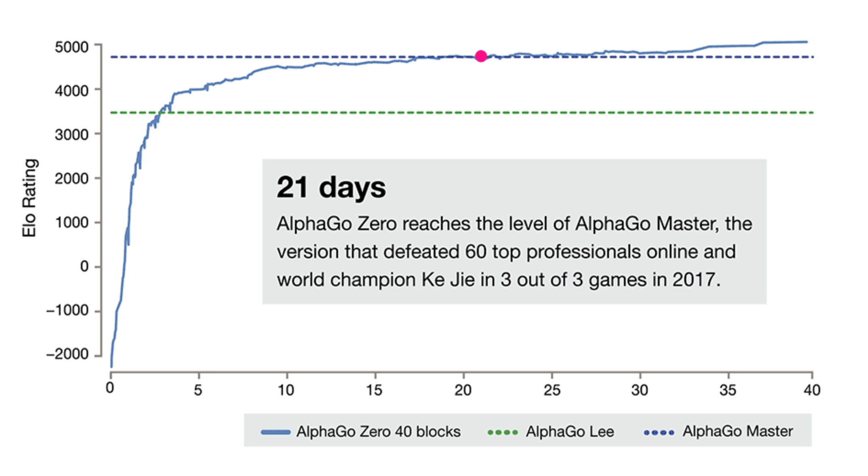
Task: Click the "21 days" heading
Action: tap(331, 187)
